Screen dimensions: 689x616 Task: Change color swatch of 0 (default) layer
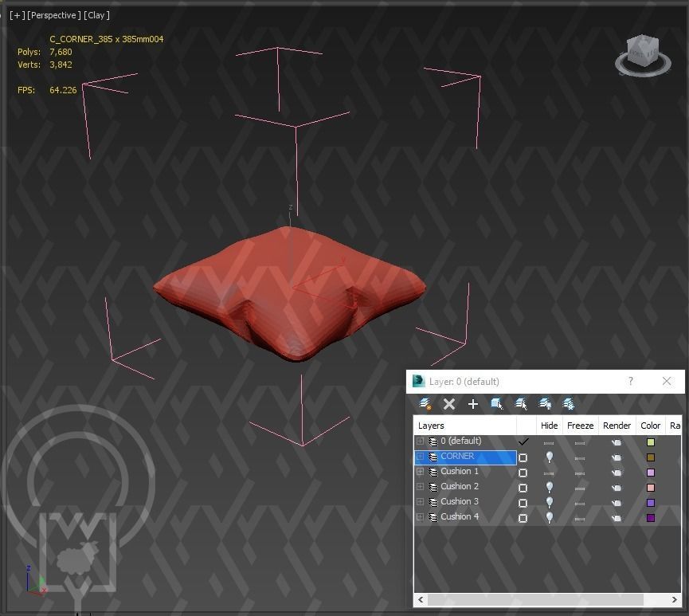coord(651,442)
